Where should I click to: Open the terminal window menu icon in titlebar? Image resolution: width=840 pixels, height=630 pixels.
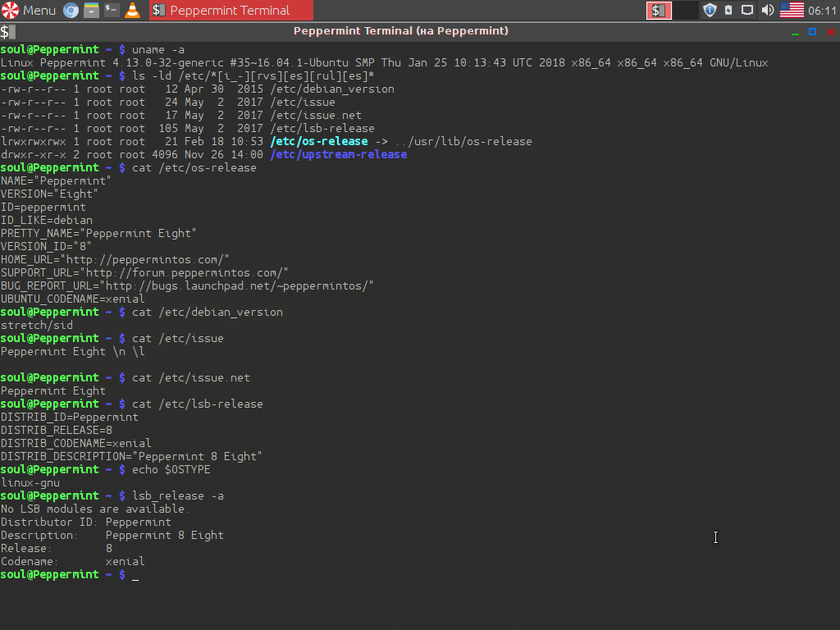click(x=8, y=32)
